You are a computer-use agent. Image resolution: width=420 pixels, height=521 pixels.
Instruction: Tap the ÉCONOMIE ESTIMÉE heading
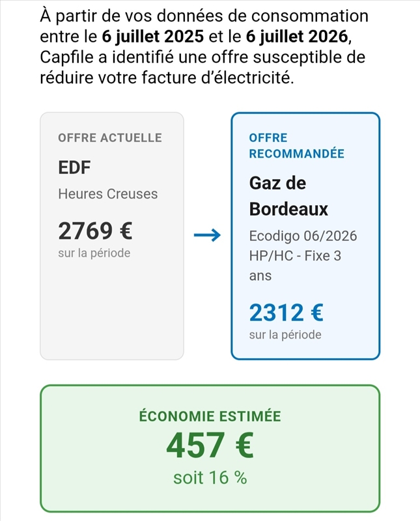pyautogui.click(x=210, y=416)
